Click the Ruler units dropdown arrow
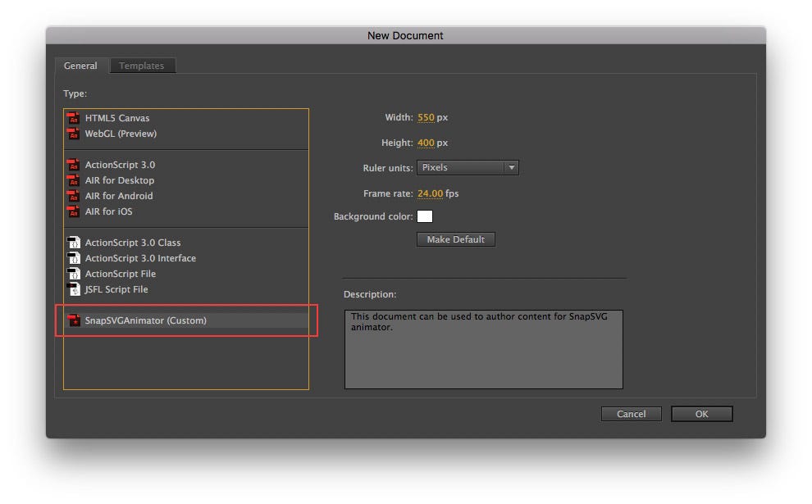This screenshot has width=812, height=504. (511, 167)
